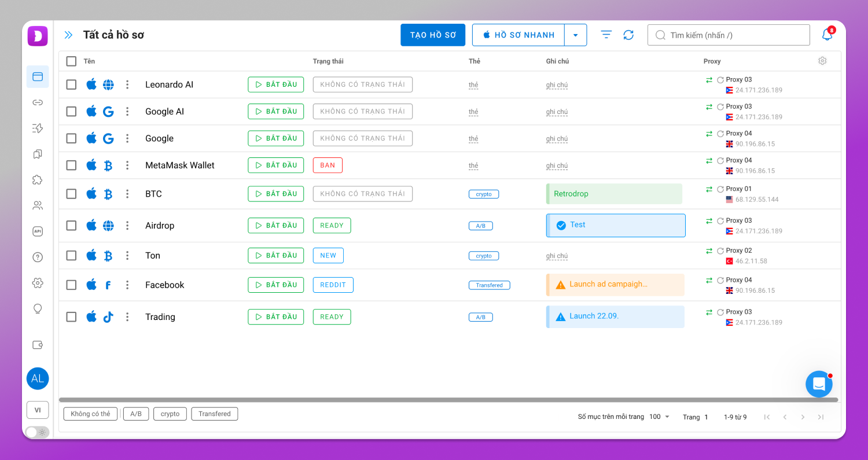The height and width of the screenshot is (460, 868).
Task: Click the refresh profiles icon
Action: 628,35
